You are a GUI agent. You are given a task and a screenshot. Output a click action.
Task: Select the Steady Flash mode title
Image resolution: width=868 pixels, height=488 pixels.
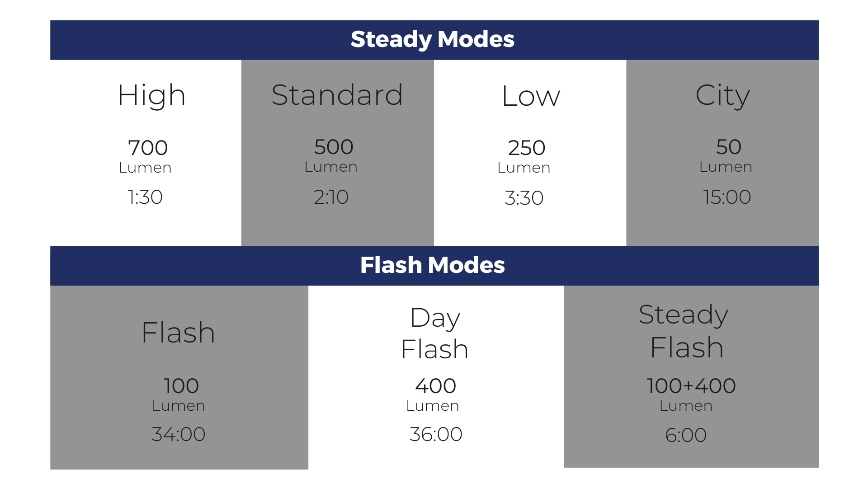[684, 331]
